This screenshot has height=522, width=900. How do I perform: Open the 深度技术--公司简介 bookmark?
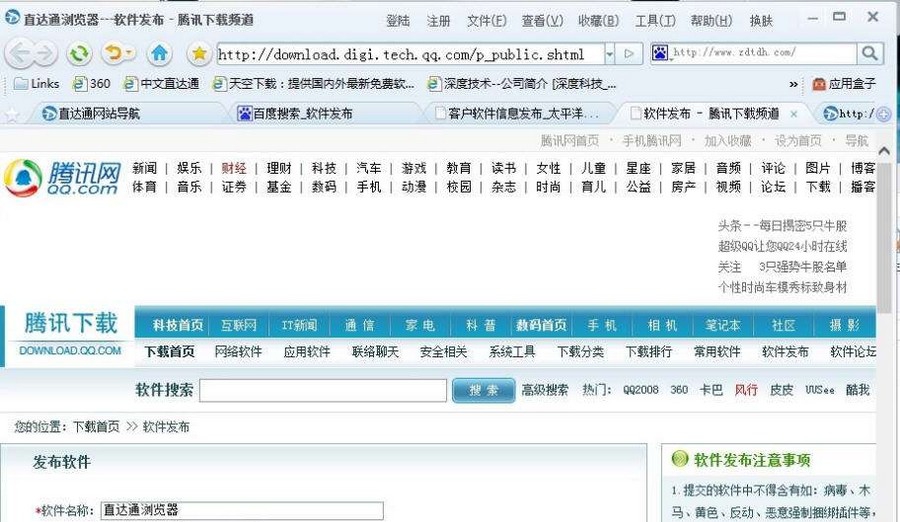point(522,84)
